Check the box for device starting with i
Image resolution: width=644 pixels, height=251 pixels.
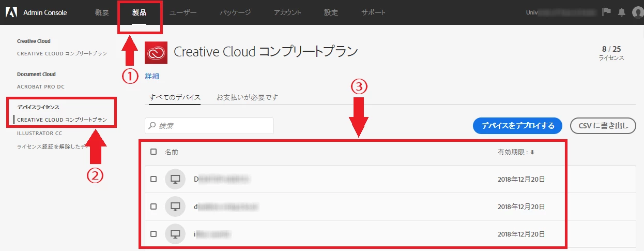153,234
